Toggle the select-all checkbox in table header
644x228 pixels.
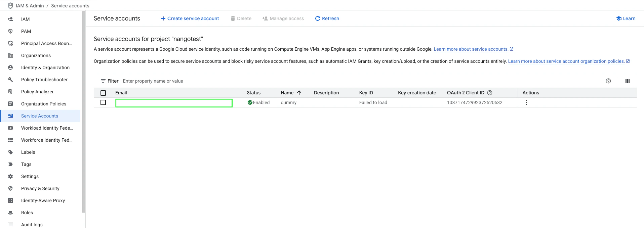click(x=103, y=93)
